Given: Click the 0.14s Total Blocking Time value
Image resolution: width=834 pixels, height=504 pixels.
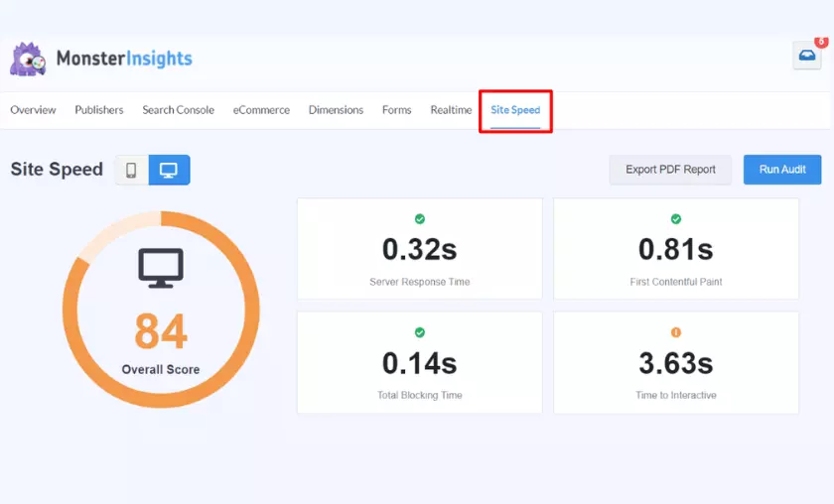Looking at the screenshot, I should 420,363.
